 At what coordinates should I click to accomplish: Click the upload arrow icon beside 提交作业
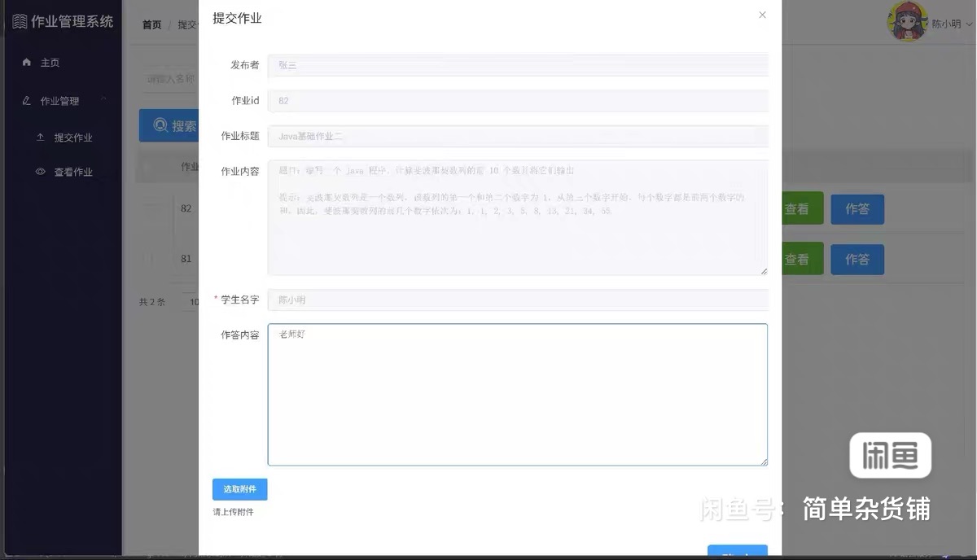coord(40,138)
